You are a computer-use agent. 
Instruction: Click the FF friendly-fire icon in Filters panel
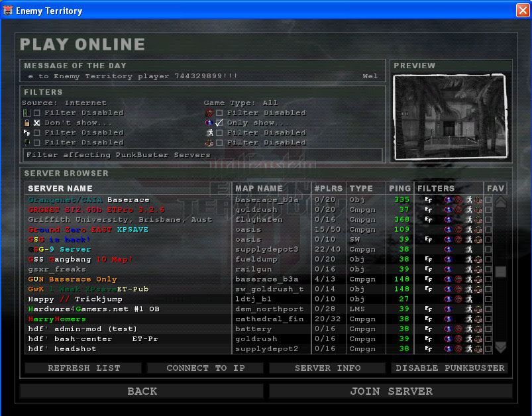(27, 132)
